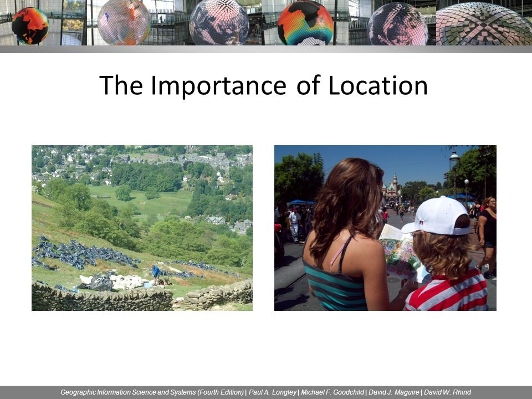The image size is (532, 399).
Task: Click the footer text "Geographic Information Science and Systems (Fourth Edition)"
Action: coord(152,392)
